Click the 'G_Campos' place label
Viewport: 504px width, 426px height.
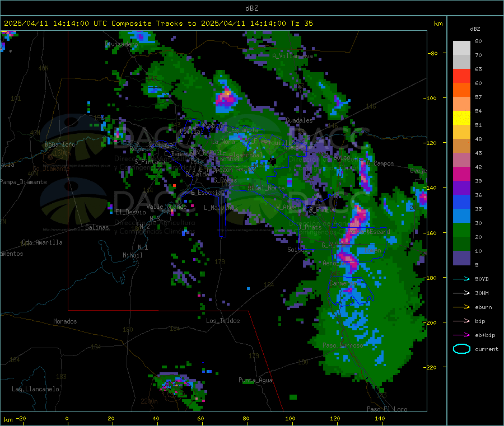[x=380, y=163]
